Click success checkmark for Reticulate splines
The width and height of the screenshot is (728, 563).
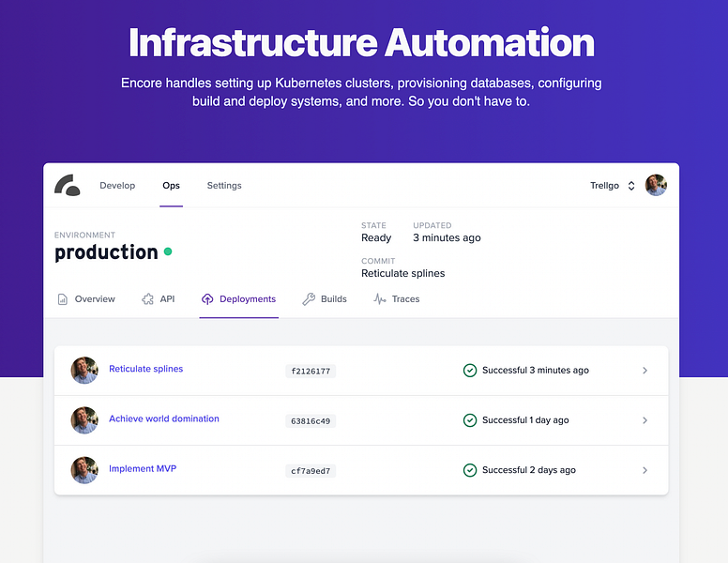(470, 371)
